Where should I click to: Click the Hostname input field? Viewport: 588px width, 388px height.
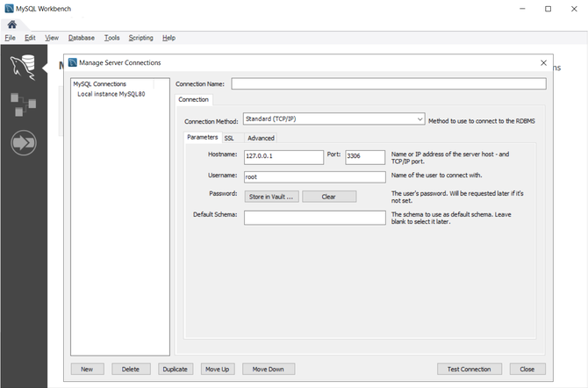click(283, 157)
